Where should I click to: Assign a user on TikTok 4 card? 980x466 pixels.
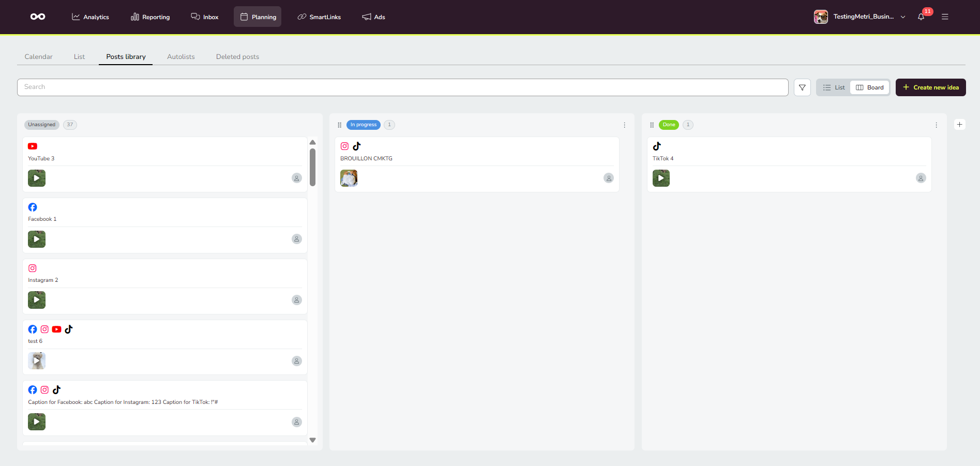[x=921, y=178]
